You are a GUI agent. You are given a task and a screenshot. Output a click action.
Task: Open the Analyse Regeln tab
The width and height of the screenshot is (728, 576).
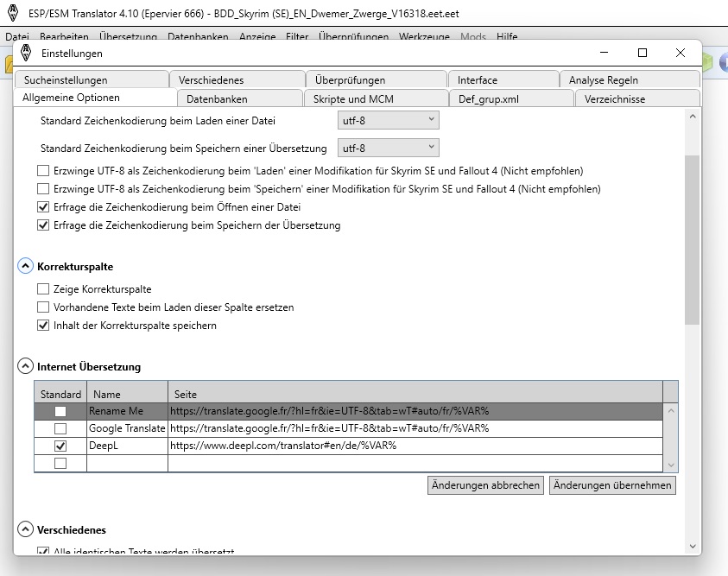tap(603, 80)
